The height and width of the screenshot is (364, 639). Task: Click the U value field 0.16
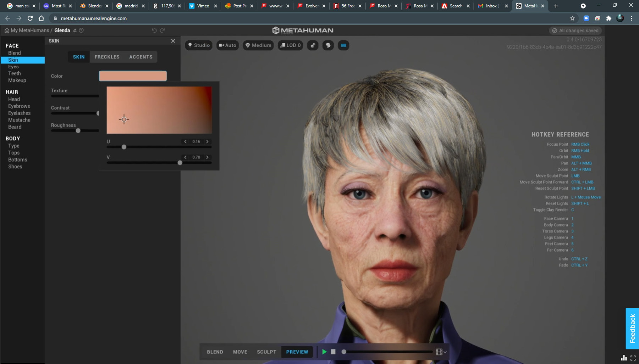pyautogui.click(x=196, y=141)
